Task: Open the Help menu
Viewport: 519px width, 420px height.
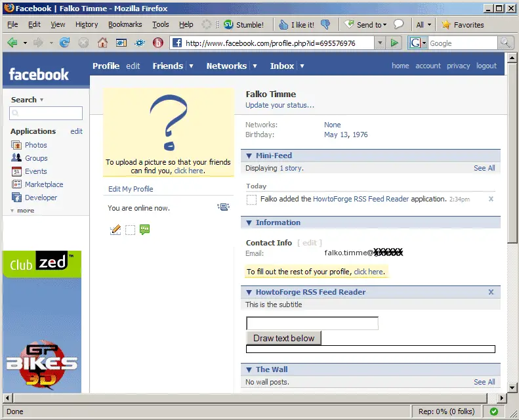Action: 186,24
